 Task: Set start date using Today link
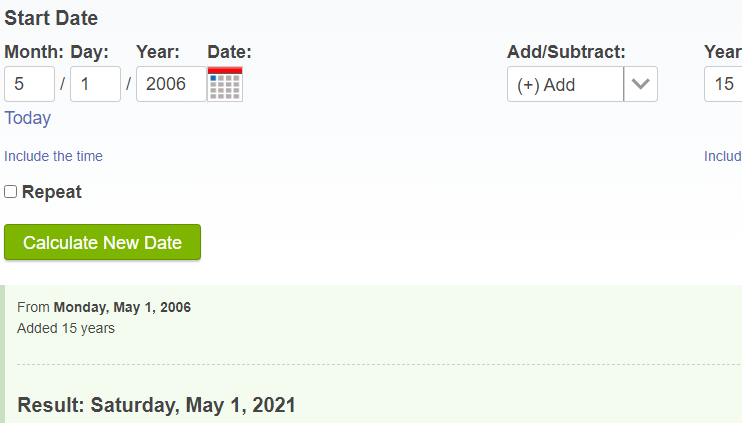click(x=27, y=118)
